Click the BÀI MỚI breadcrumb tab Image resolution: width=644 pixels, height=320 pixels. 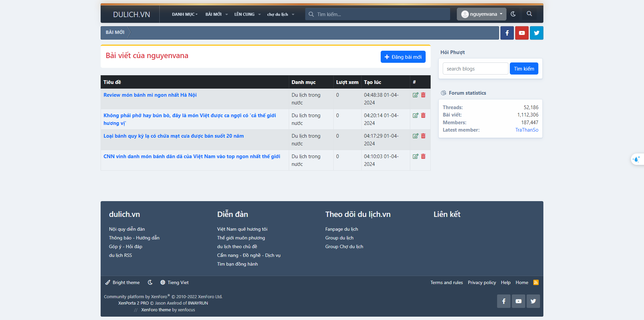(115, 32)
